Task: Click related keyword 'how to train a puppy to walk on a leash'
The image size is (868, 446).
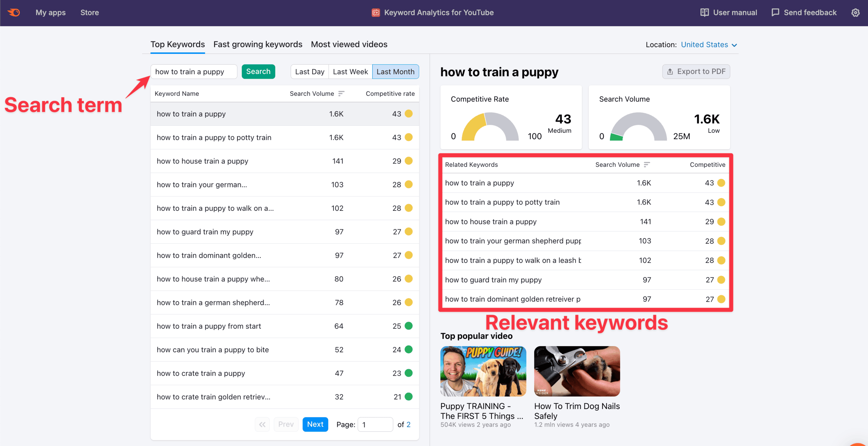Action: click(x=513, y=260)
